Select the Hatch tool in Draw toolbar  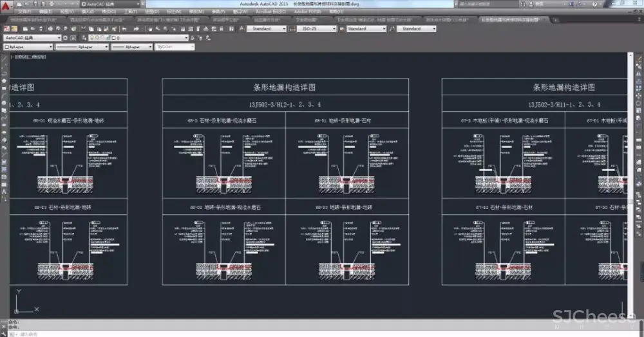coord(4,162)
